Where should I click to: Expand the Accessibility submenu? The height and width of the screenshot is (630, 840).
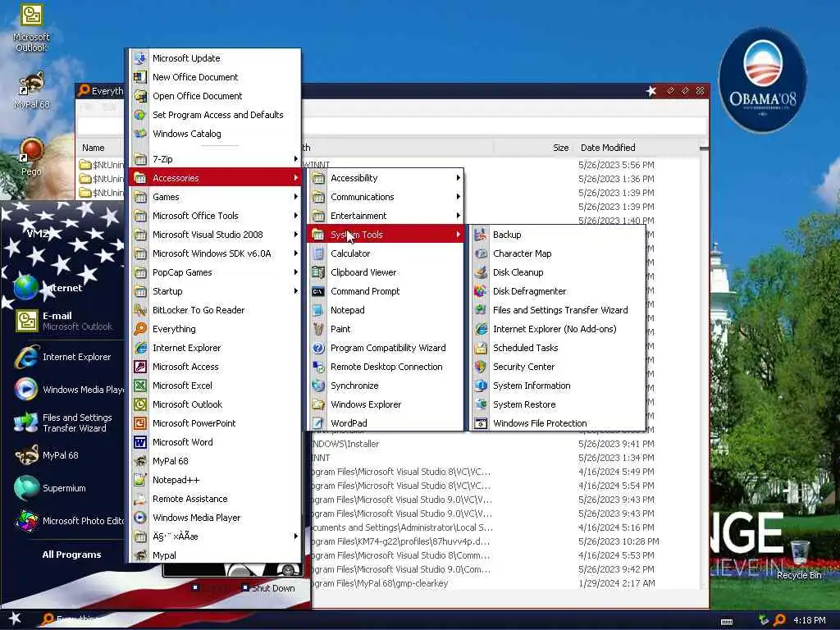coord(386,178)
